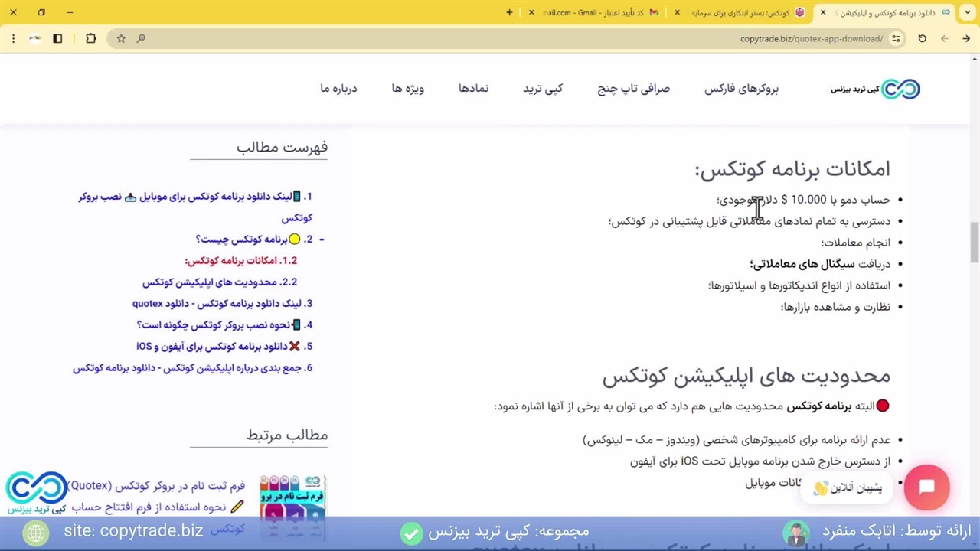The image size is (980, 551).
Task: Open the کپی ترید navigation menu
Action: point(543,89)
